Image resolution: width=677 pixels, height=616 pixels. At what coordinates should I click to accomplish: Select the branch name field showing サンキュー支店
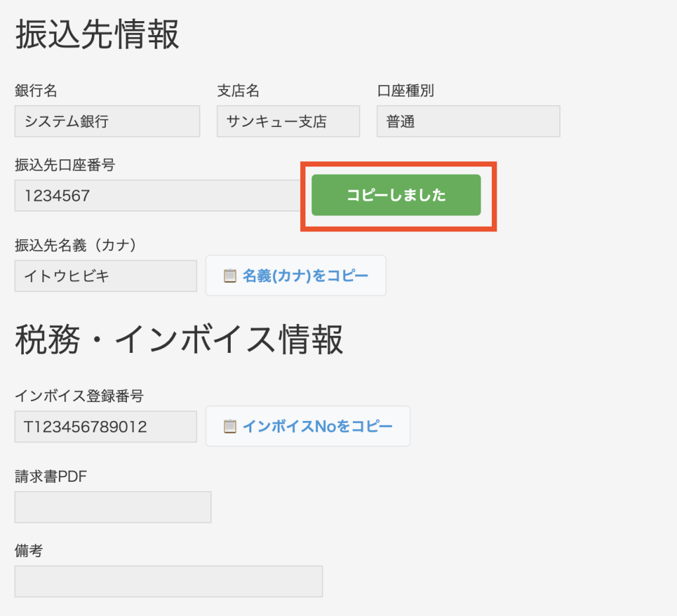[288, 121]
